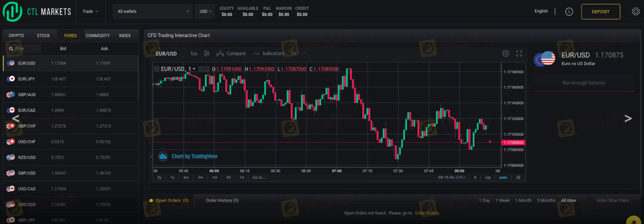The width and height of the screenshot is (644, 224).
Task: Click the DEPOSIT button
Action: (600, 12)
